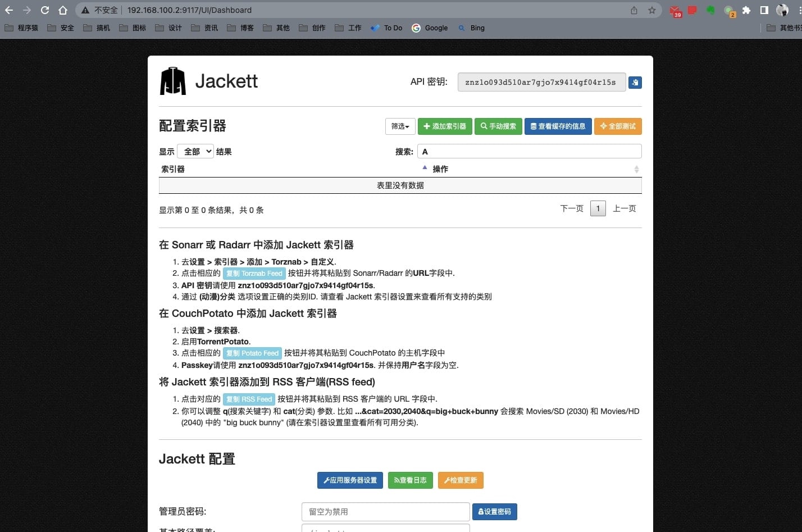Viewport: 802px width, 532px height.
Task: Open the browser profile avatar
Action: coord(782,10)
